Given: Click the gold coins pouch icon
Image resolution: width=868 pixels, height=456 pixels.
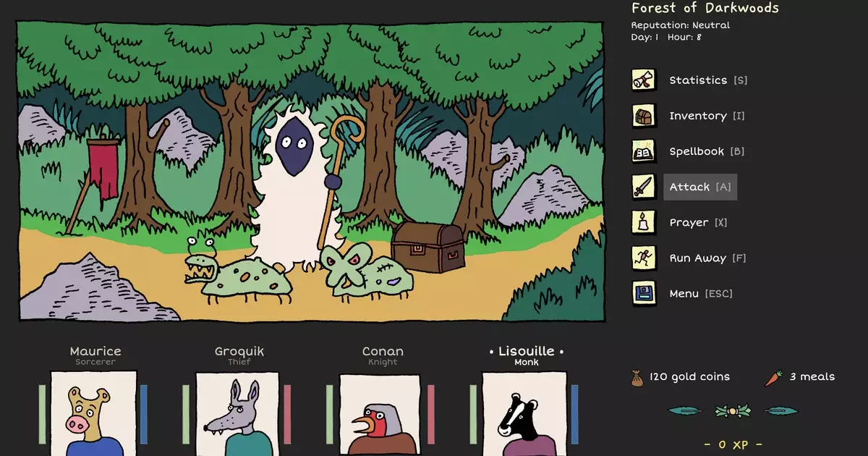Looking at the screenshot, I should click(637, 376).
